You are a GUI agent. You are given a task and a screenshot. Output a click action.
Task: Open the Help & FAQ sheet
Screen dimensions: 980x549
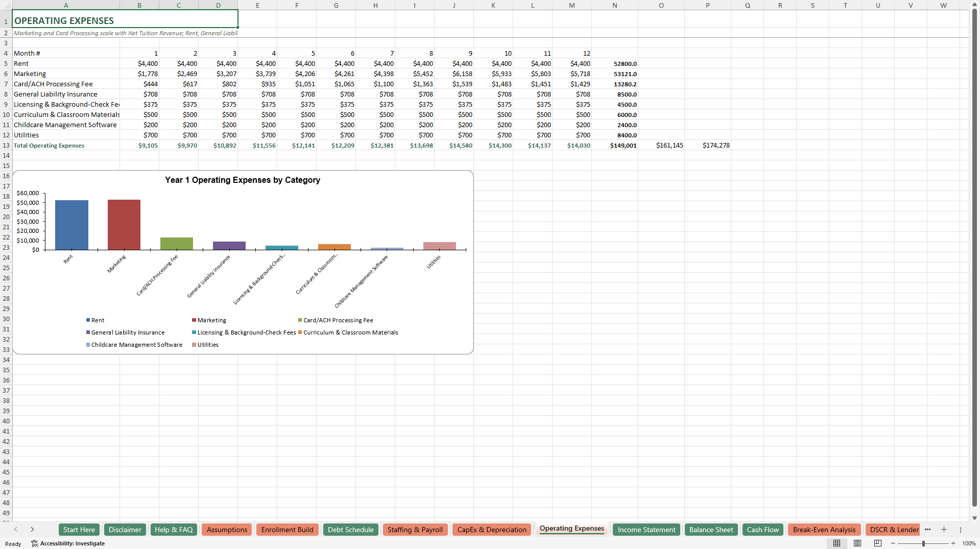[x=174, y=530]
